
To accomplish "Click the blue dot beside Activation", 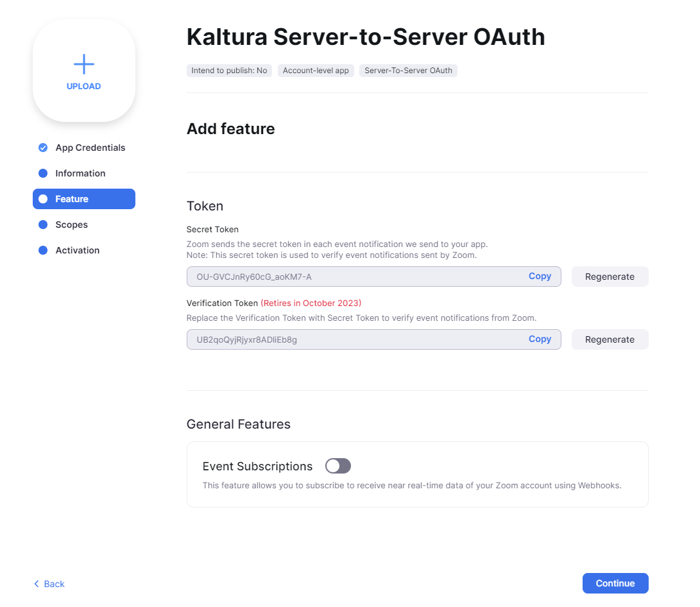I will 43,250.
